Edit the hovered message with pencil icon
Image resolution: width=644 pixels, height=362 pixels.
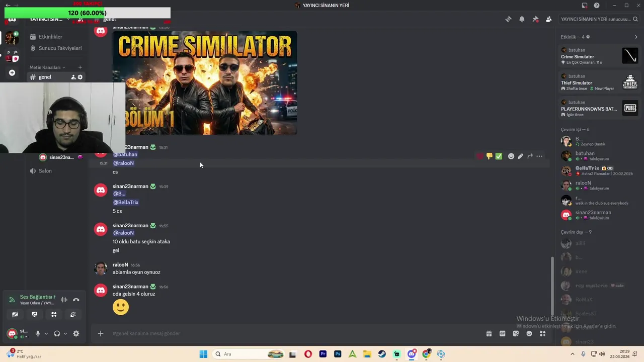(520, 156)
